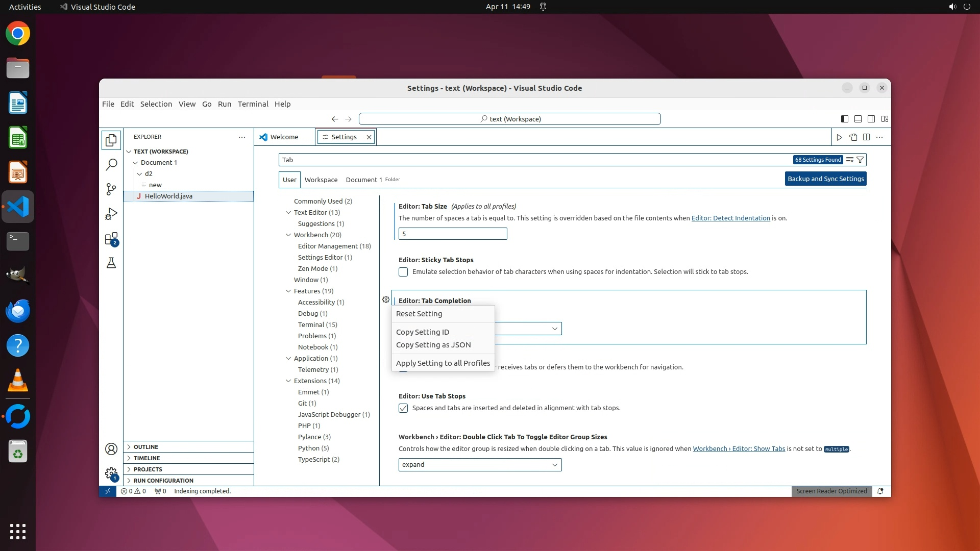Image resolution: width=980 pixels, height=551 pixels.
Task: Choose Reset Setting from context menu
Action: coord(419,314)
